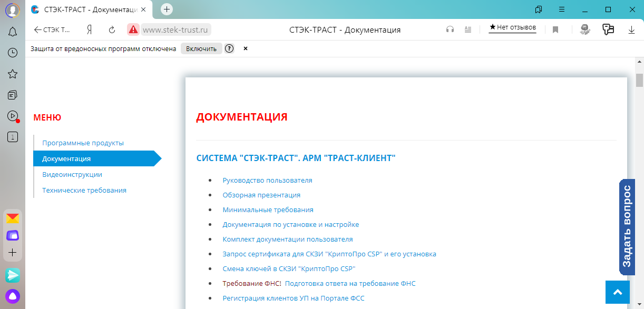Open the bookmarks panel icon in the title bar
This screenshot has height=309, width=644.
click(539, 9)
